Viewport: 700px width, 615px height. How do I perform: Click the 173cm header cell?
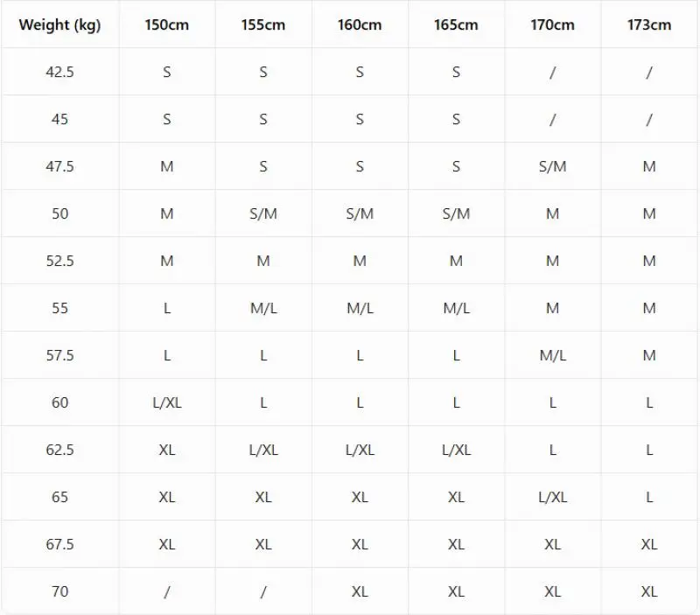[x=649, y=24]
